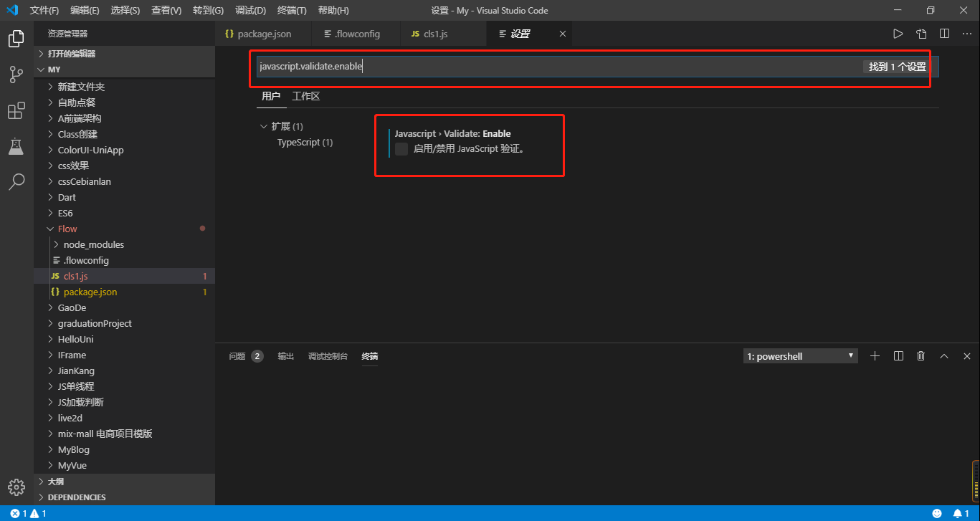Image resolution: width=980 pixels, height=521 pixels.
Task: Switch to the cls1.js editor tab
Action: [442, 34]
